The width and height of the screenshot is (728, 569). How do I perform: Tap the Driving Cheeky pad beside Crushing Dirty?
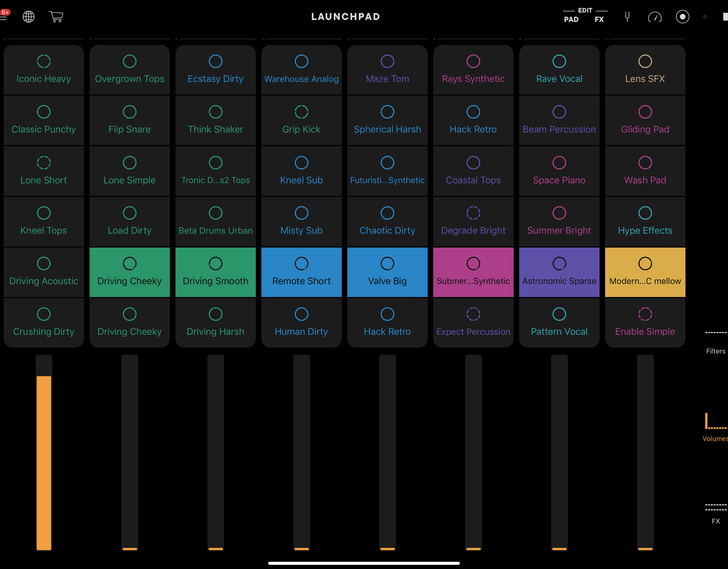[x=130, y=323]
